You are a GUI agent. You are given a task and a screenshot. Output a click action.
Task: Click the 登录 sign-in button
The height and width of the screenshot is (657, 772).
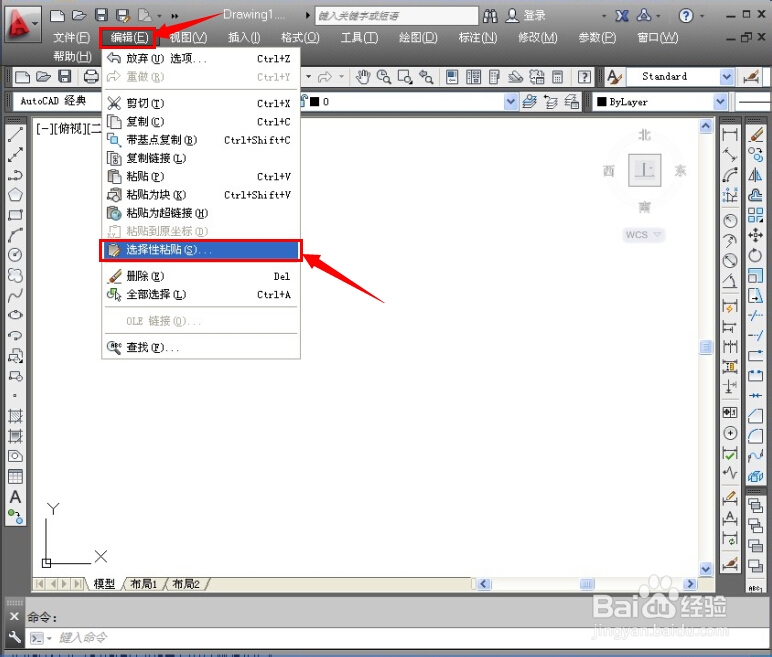click(x=526, y=16)
